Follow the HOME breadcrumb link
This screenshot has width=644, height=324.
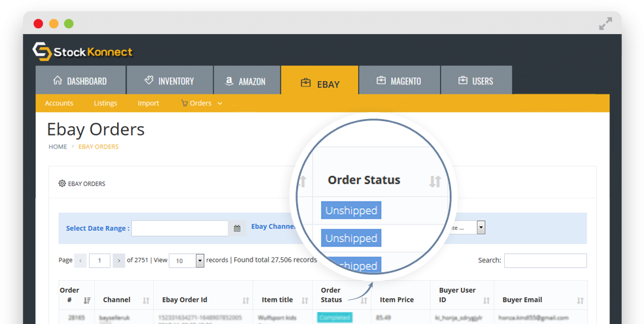(58, 147)
